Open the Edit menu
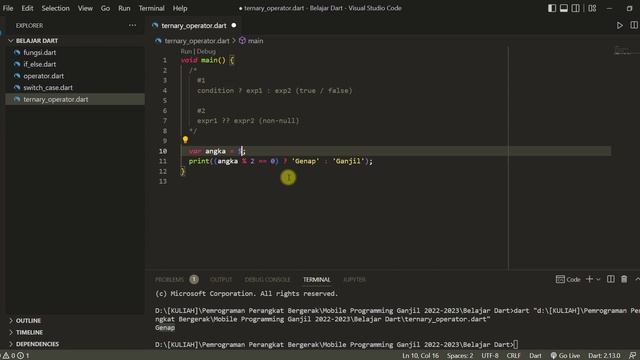 pos(27,8)
